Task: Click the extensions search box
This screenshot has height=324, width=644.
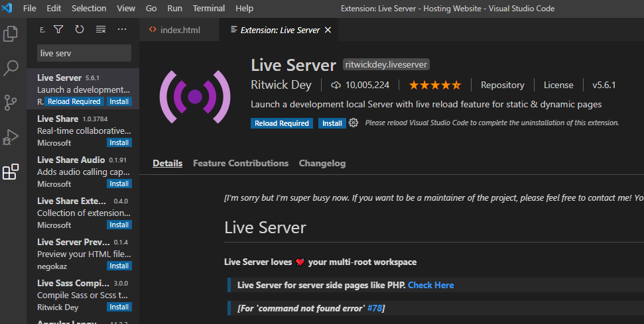Action: point(84,53)
